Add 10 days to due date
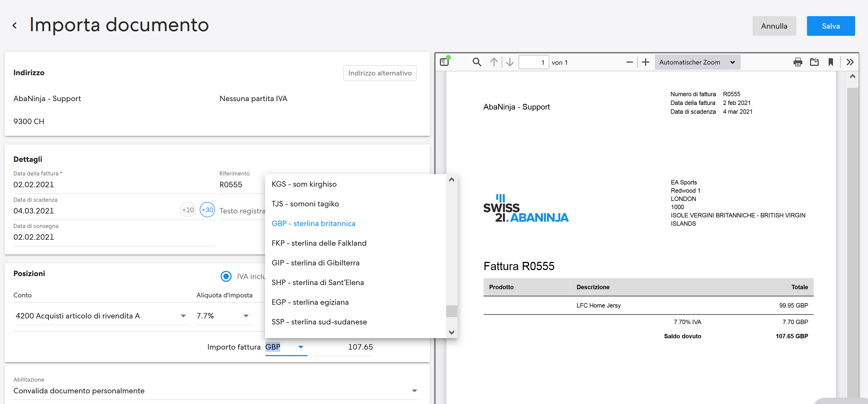868x404 pixels. coord(188,210)
